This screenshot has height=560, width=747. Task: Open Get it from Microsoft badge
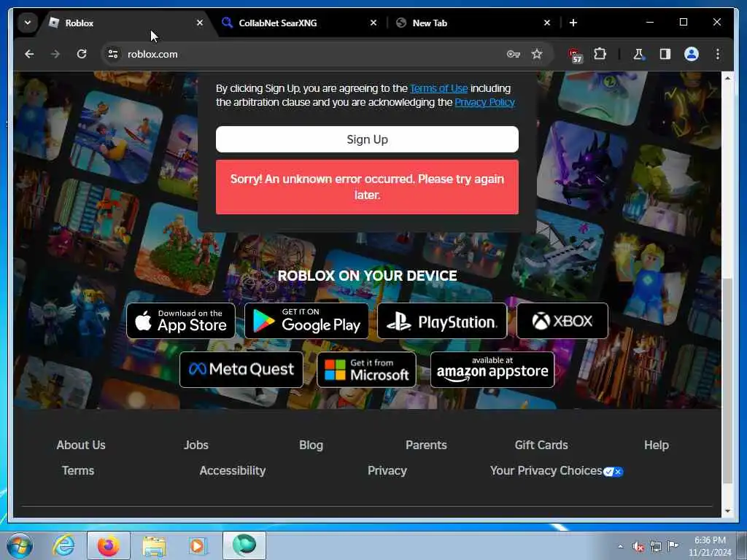pos(366,370)
